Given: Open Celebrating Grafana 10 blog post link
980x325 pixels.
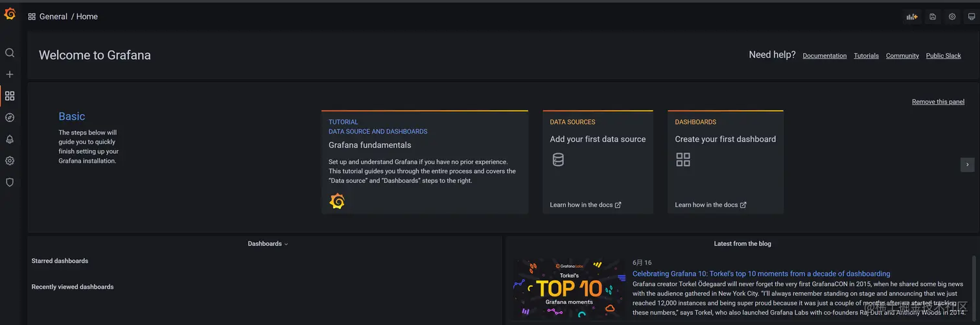Looking at the screenshot, I should point(762,274).
